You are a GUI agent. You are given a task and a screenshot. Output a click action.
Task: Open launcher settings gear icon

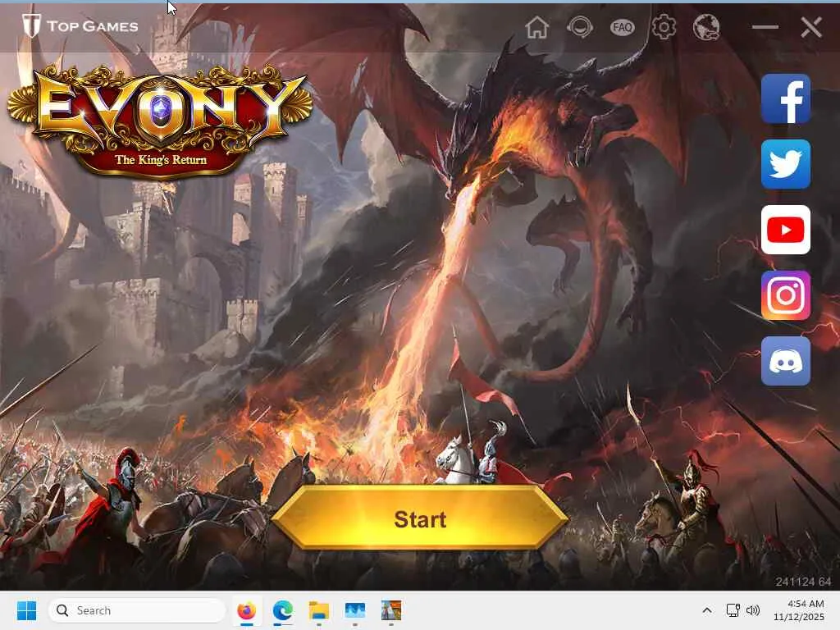(x=664, y=27)
